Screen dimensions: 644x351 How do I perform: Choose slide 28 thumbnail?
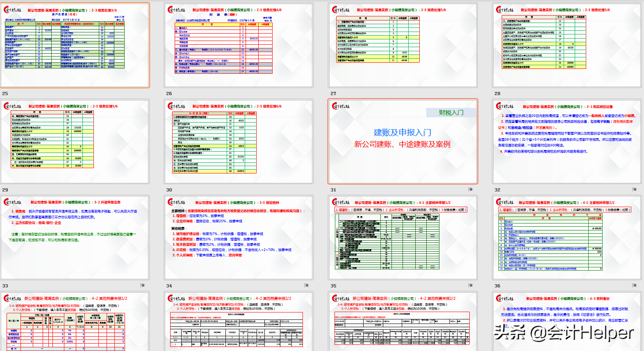click(x=567, y=45)
